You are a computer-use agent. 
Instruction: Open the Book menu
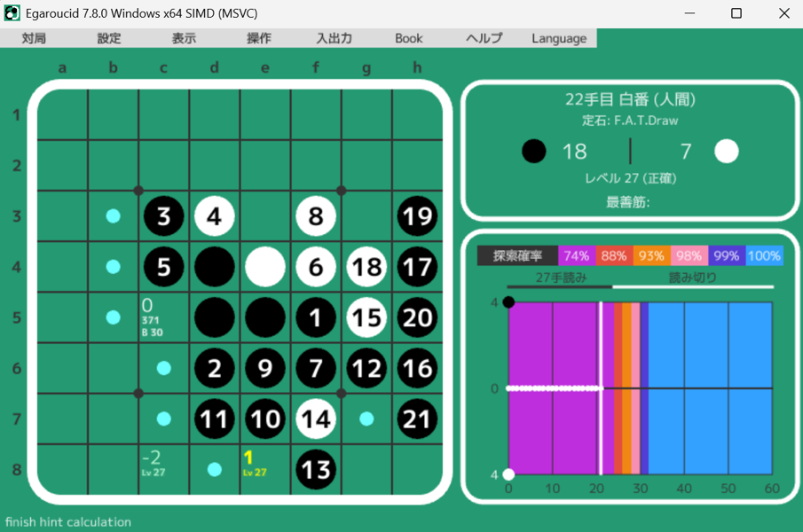[x=409, y=38]
